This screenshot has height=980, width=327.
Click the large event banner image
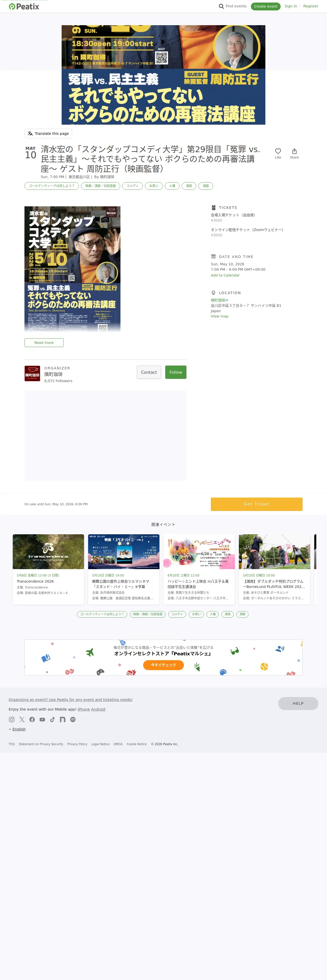coord(163,75)
